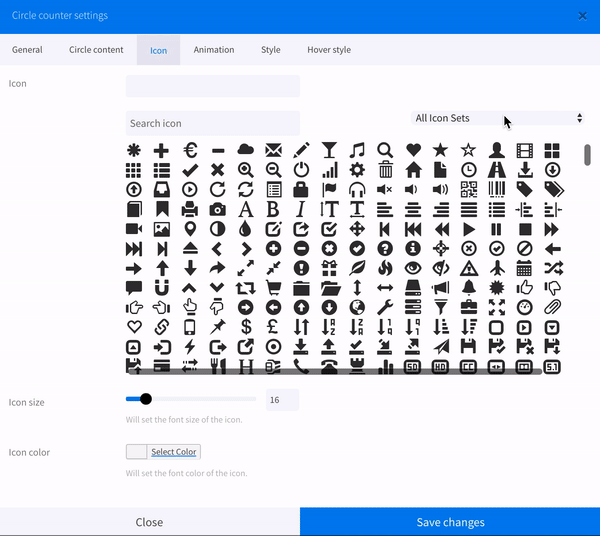The height and width of the screenshot is (536, 600).
Task: Pick the wrench icon
Action: [385, 307]
